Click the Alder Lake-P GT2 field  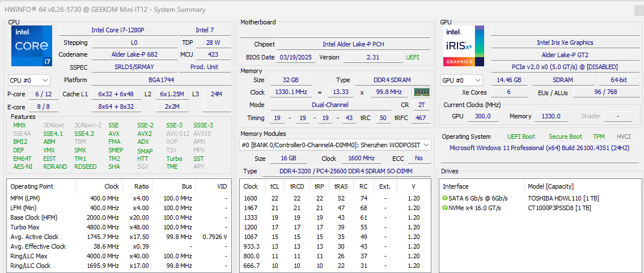[x=565, y=54]
